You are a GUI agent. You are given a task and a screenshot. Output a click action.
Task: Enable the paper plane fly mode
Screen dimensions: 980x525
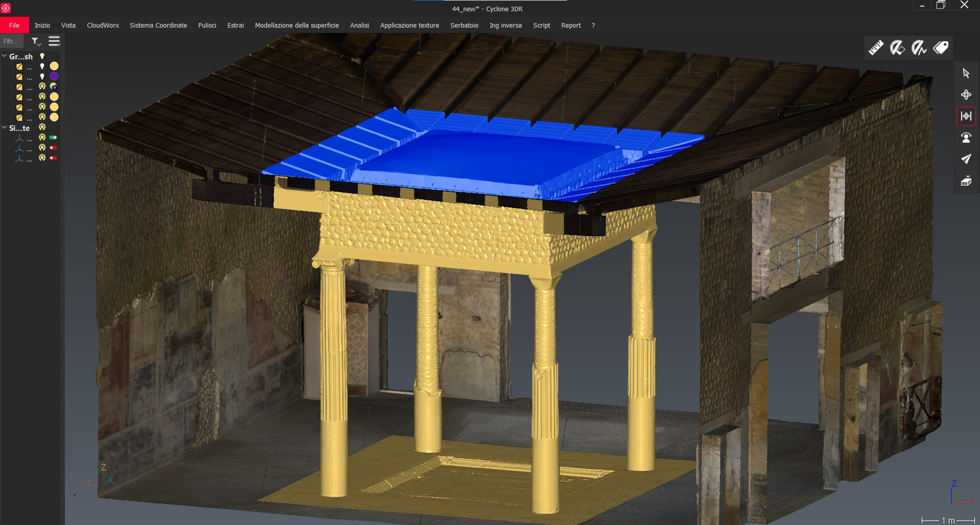click(966, 159)
